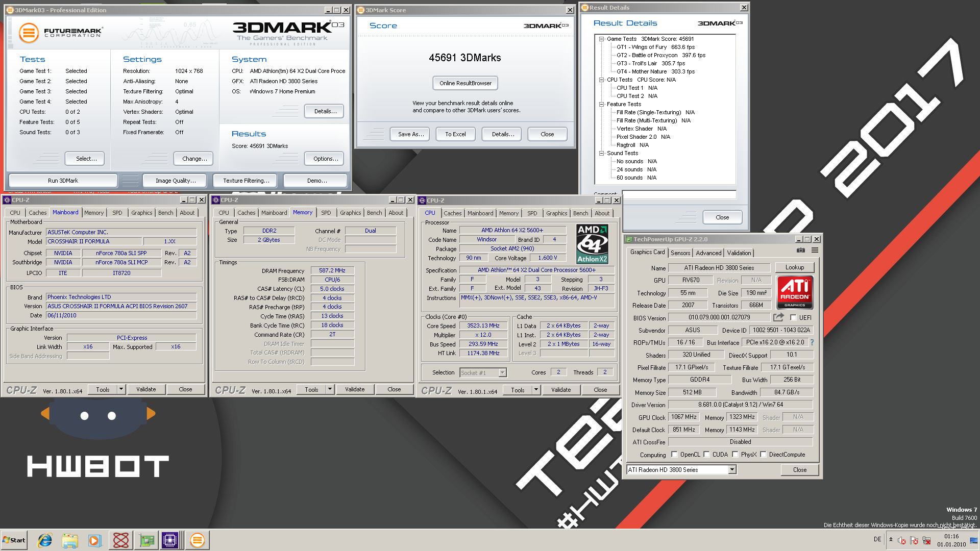This screenshot has width=980, height=551.
Task: Click Result Details window title icon
Action: 585,8
